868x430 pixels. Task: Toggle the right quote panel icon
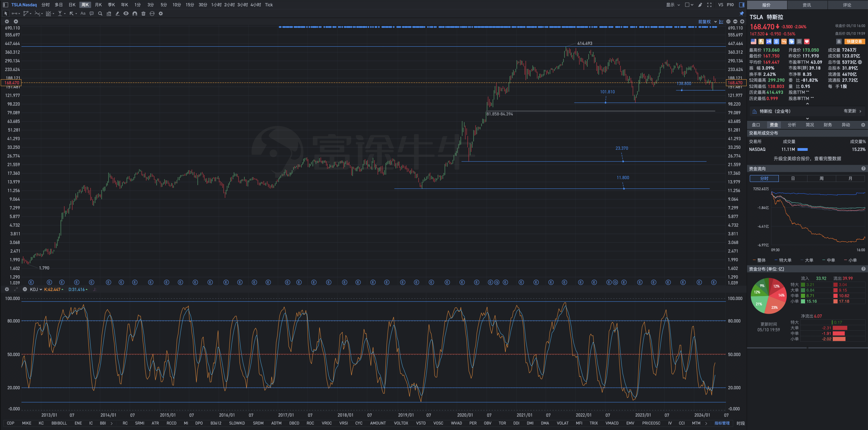click(x=742, y=5)
